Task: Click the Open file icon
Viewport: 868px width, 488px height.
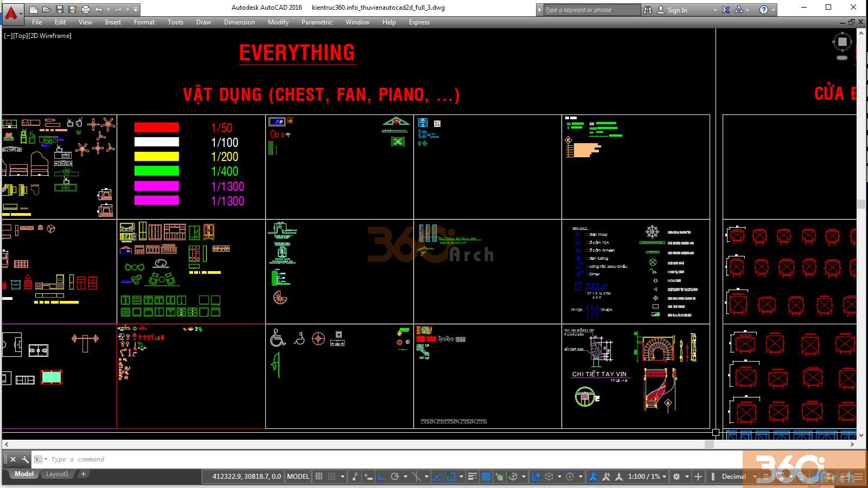Action: [x=47, y=9]
